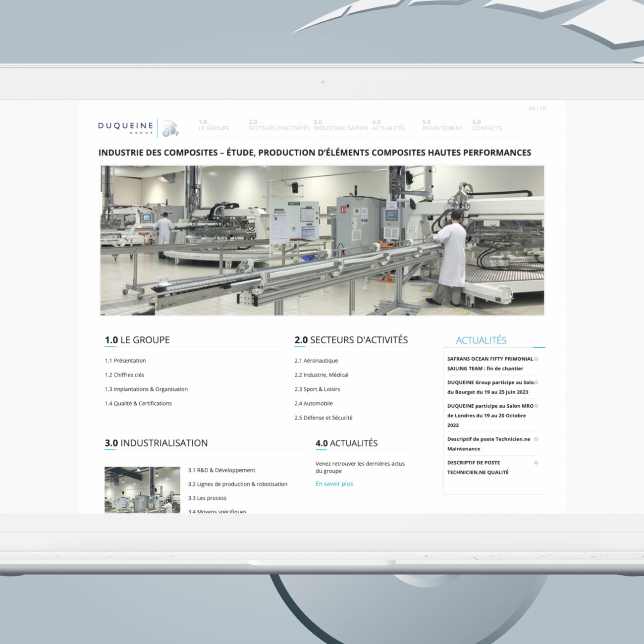Viewport: 644px width, 644px height.
Task: Open the 2.0 Secteurs d'activités menu
Action: coord(279,125)
